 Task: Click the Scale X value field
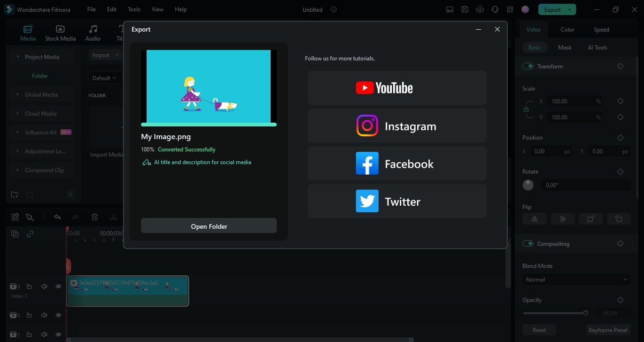click(x=575, y=101)
